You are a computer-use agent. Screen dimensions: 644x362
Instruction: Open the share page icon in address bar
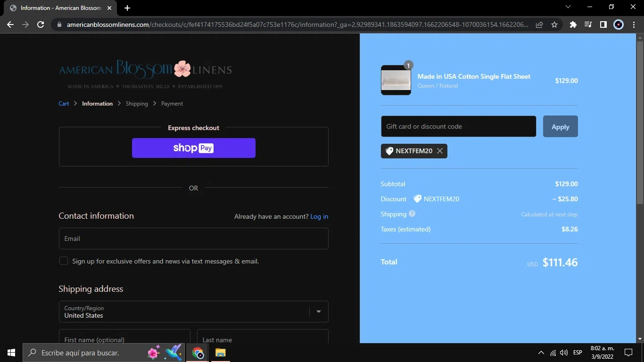[539, 25]
